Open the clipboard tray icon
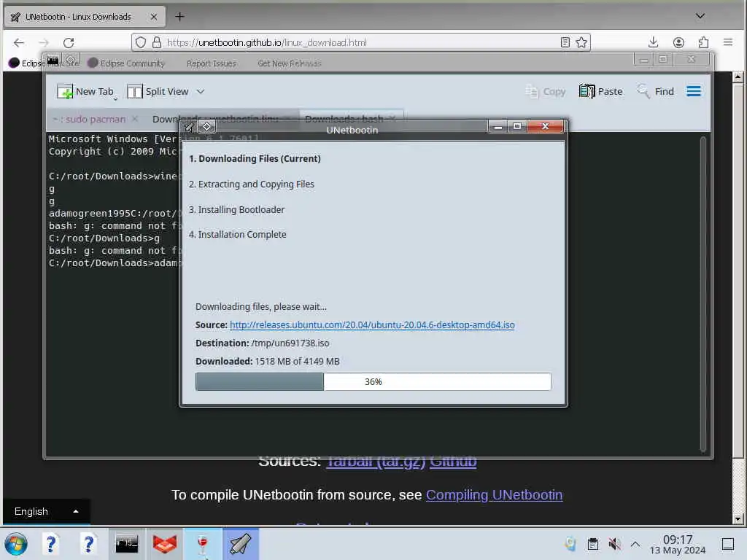The height and width of the screenshot is (560, 747). 592,544
